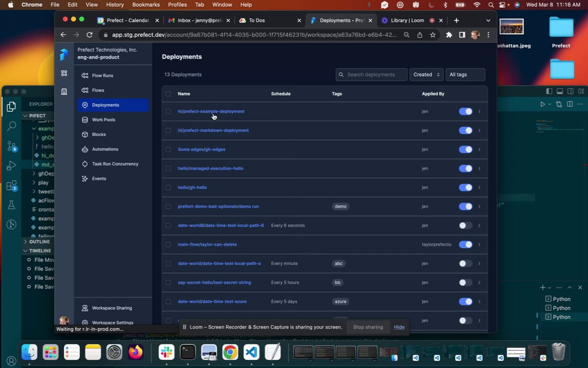Screen dimensions: 588x368
Task: Open Slack from the Dock
Action: point(166,352)
